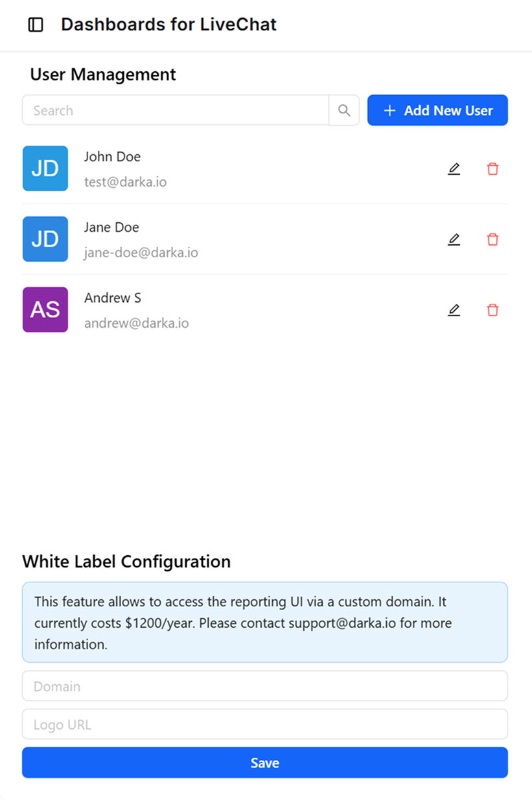Screen dimensions: 532x802
Task: Click John Doe's JD avatar
Action: [45, 168]
